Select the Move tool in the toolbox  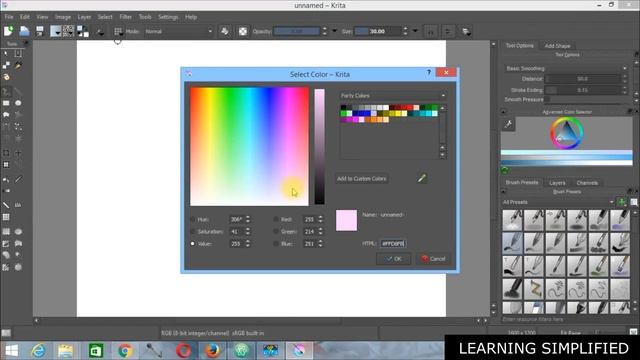point(18,153)
